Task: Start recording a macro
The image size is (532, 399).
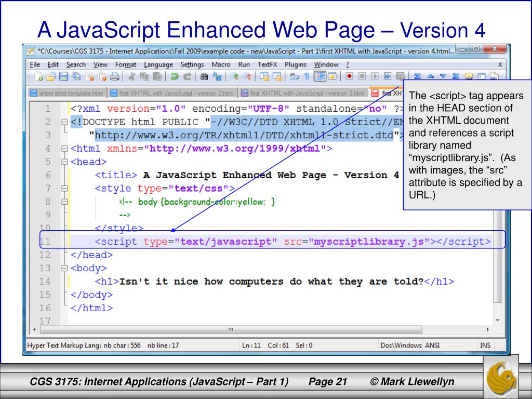Action: 349,76
